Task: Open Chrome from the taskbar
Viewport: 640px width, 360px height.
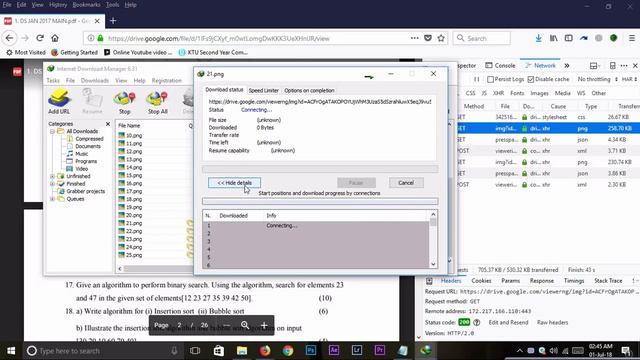Action: [x=288, y=351]
